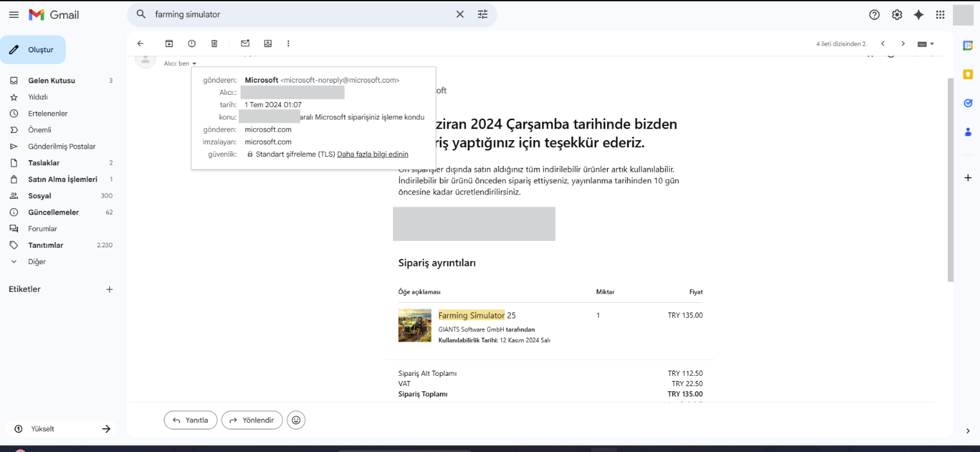Viewport: 980px width, 452px height.
Task: Report this email as spam
Action: pyautogui.click(x=192, y=43)
